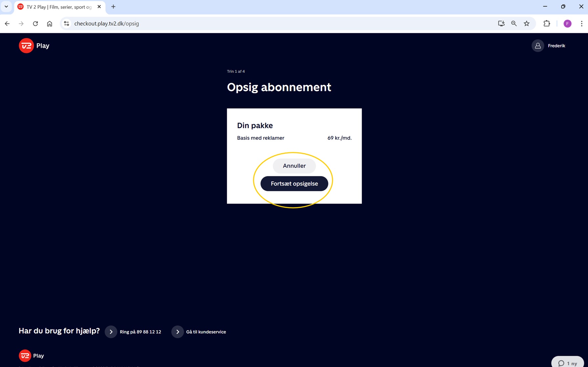
Task: Call link Ring på 89 88 12 12
Action: coord(140,332)
